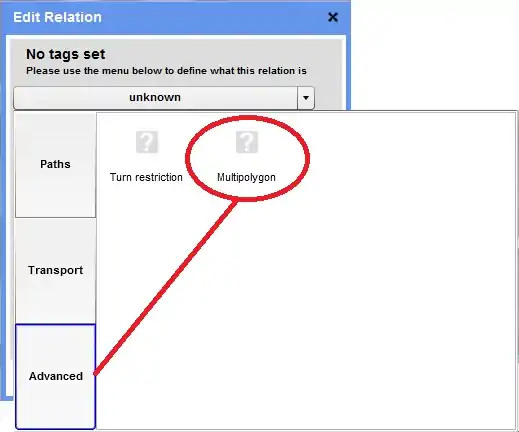Screen dimensions: 519x432
Task: Open the relation type dropdown arrow
Action: click(x=306, y=98)
